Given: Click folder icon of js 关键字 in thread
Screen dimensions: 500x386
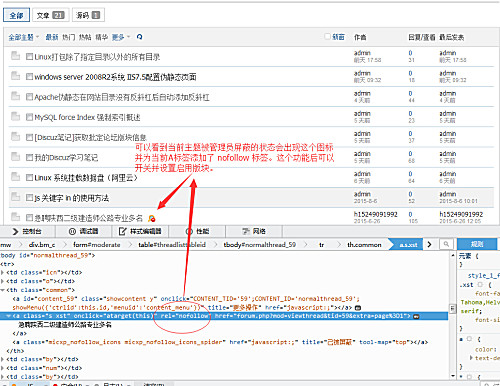Looking at the screenshot, I should (15, 197).
